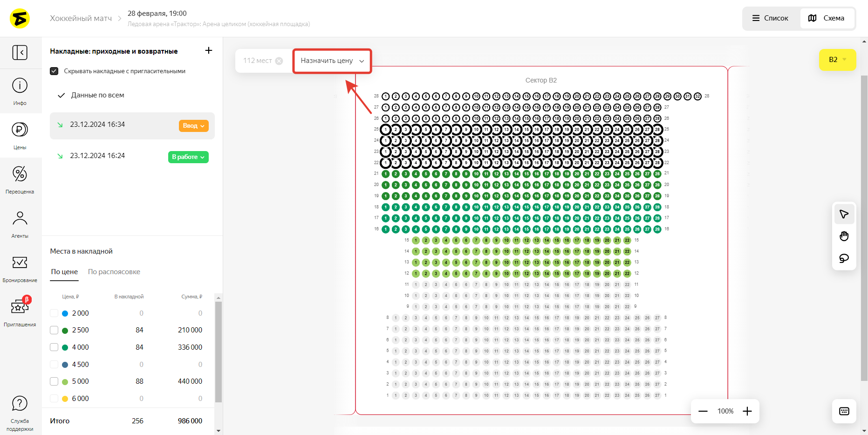868x435 pixels.
Task: Expand the Ввод status dropdown
Action: pyautogui.click(x=193, y=126)
